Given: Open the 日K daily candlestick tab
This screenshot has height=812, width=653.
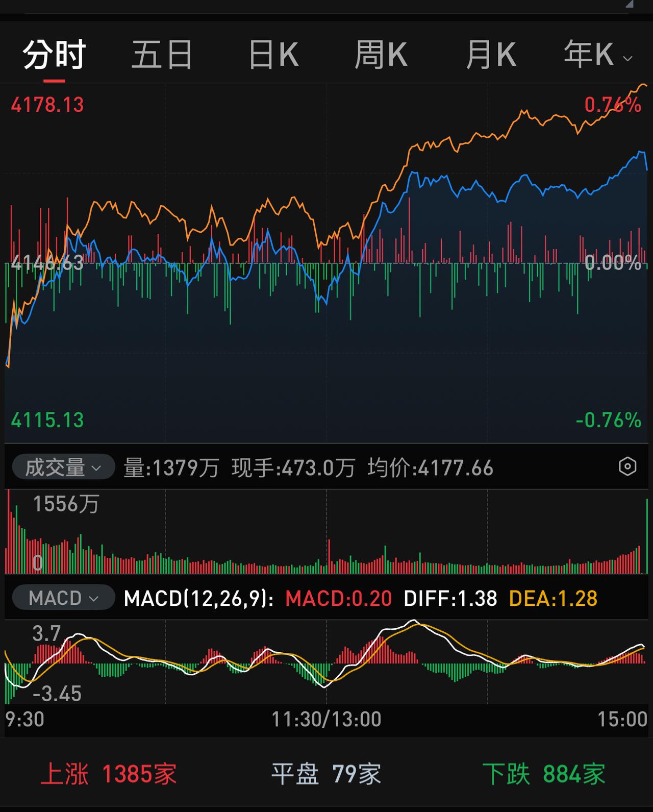Looking at the screenshot, I should [x=273, y=55].
